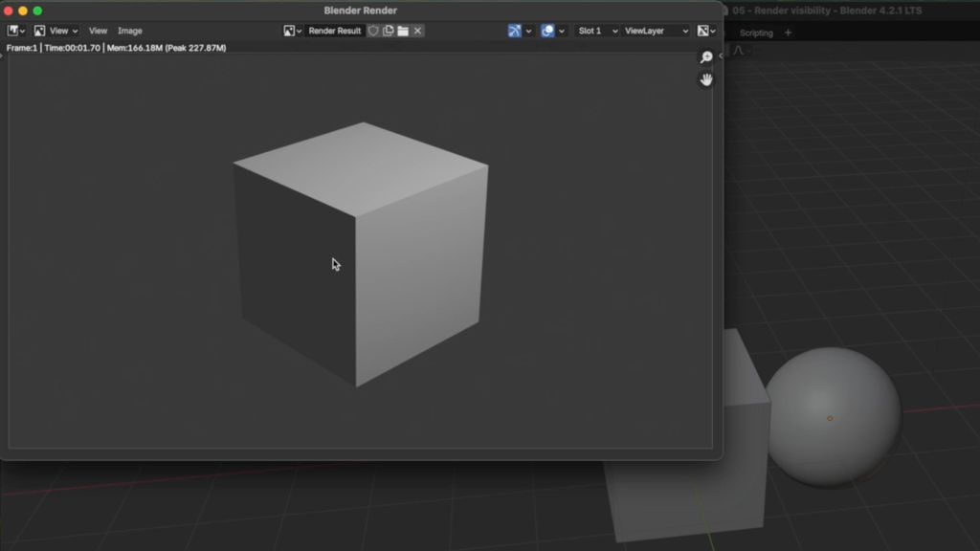Open the Image menu
This screenshot has width=980, height=551.
coord(129,30)
